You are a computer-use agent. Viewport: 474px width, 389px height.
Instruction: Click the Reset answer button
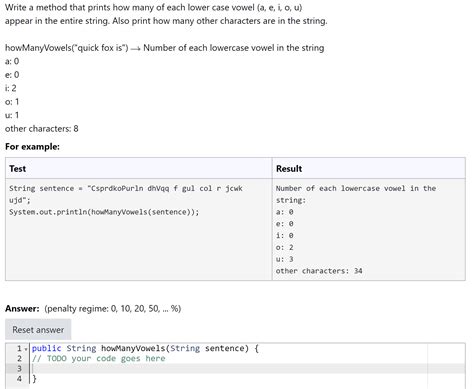point(38,330)
